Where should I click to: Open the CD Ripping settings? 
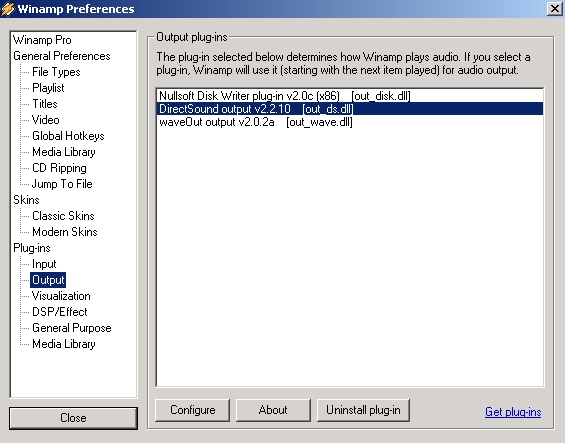[59, 168]
